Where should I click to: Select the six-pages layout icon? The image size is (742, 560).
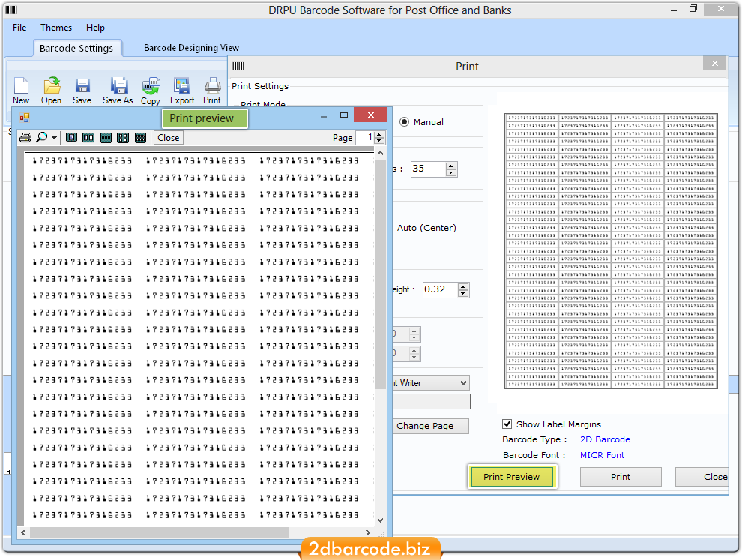coord(141,138)
